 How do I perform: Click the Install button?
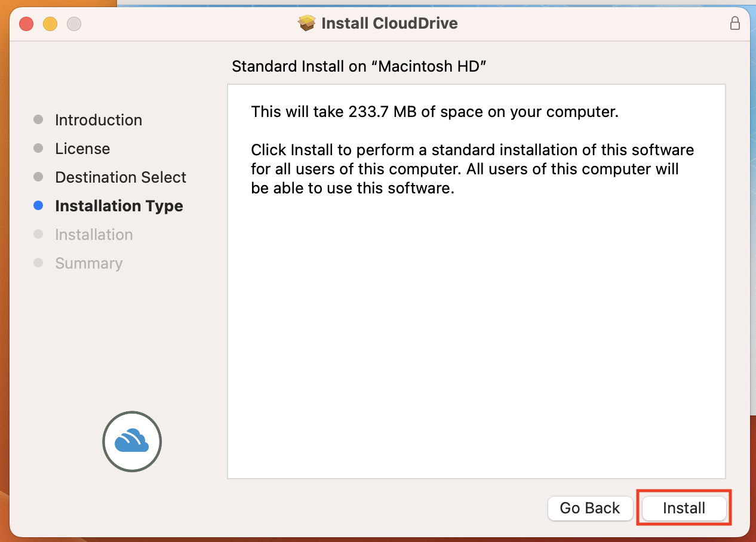(684, 508)
